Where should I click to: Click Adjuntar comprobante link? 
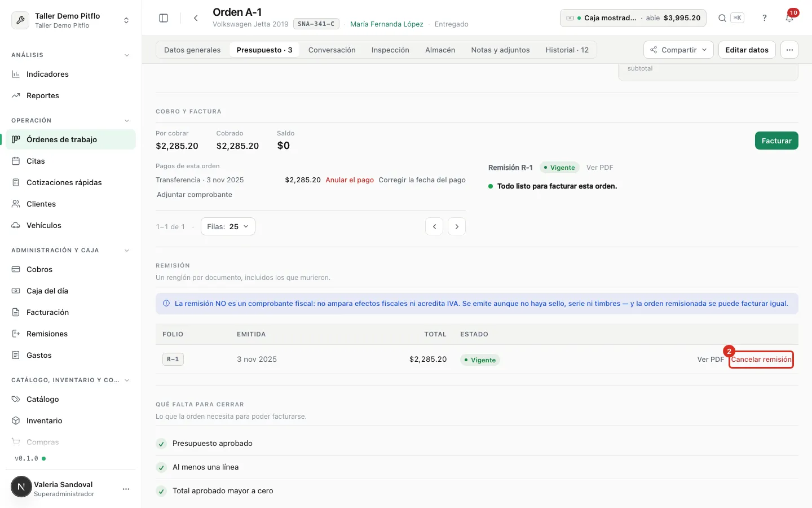195,195
